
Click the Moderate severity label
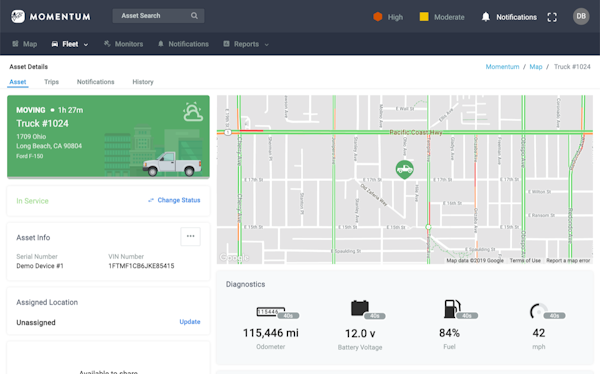(449, 17)
